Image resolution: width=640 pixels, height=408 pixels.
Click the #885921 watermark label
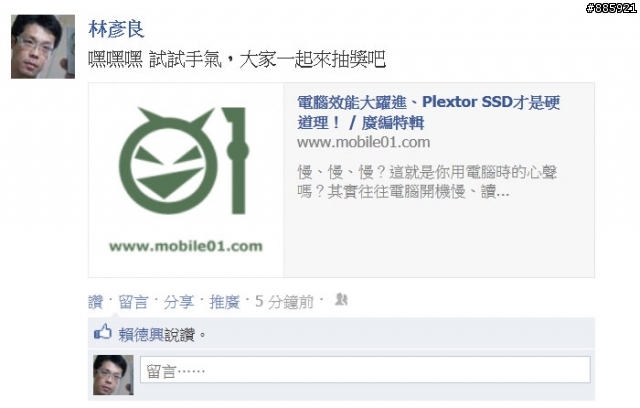pos(611,7)
